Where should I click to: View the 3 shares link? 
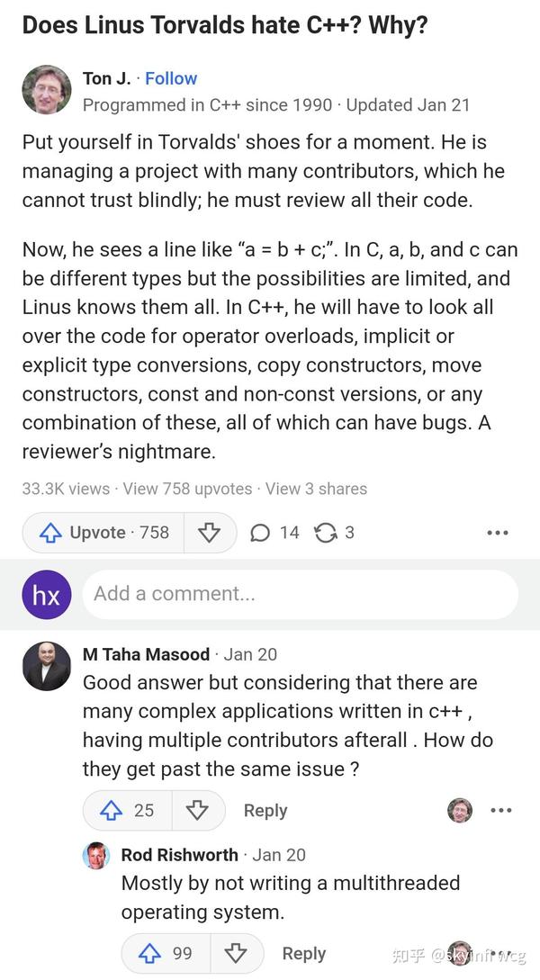click(317, 489)
